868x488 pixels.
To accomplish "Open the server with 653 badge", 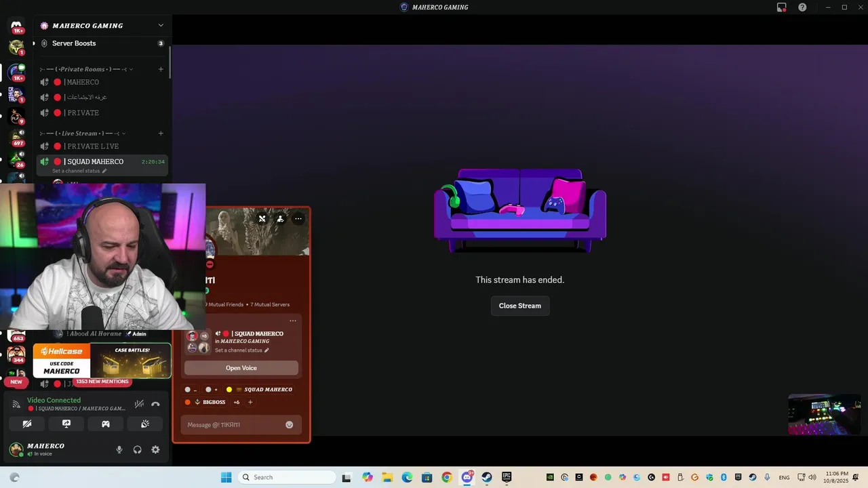I will (x=16, y=335).
